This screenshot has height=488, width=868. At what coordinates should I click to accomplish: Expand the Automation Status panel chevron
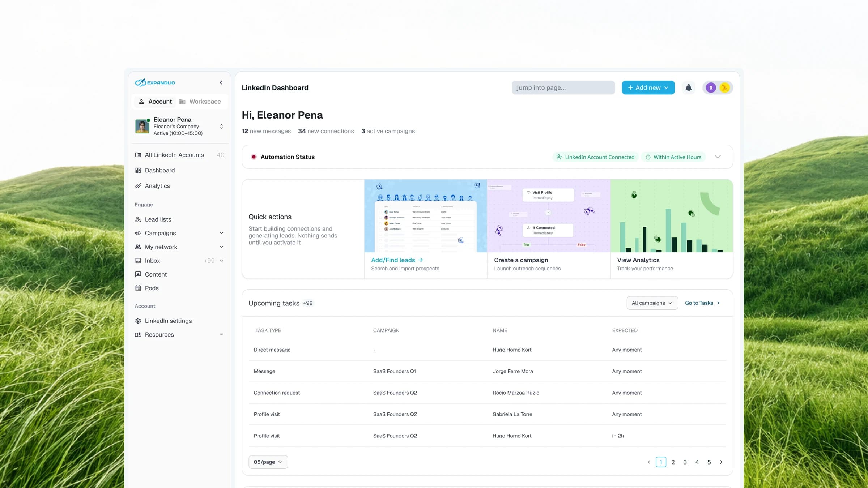718,157
